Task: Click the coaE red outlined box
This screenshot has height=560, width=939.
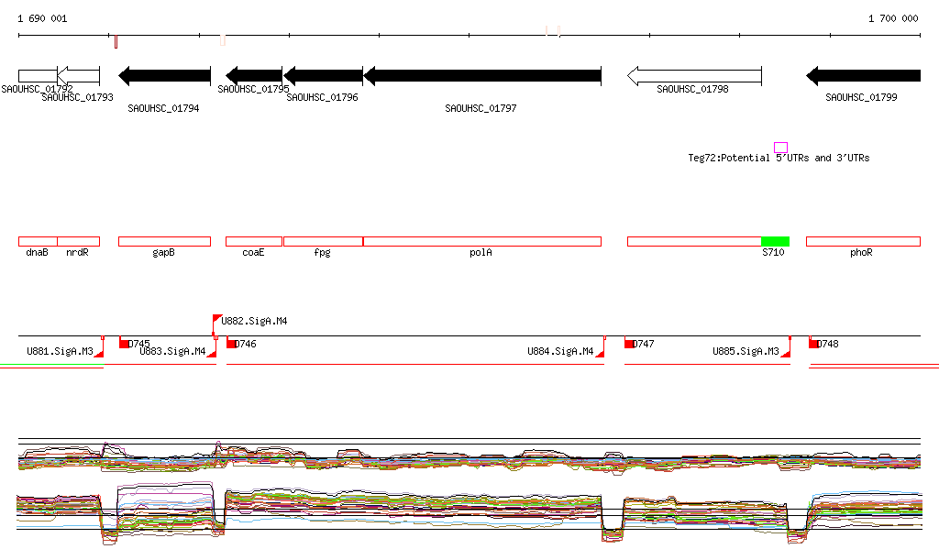Action: 254,242
